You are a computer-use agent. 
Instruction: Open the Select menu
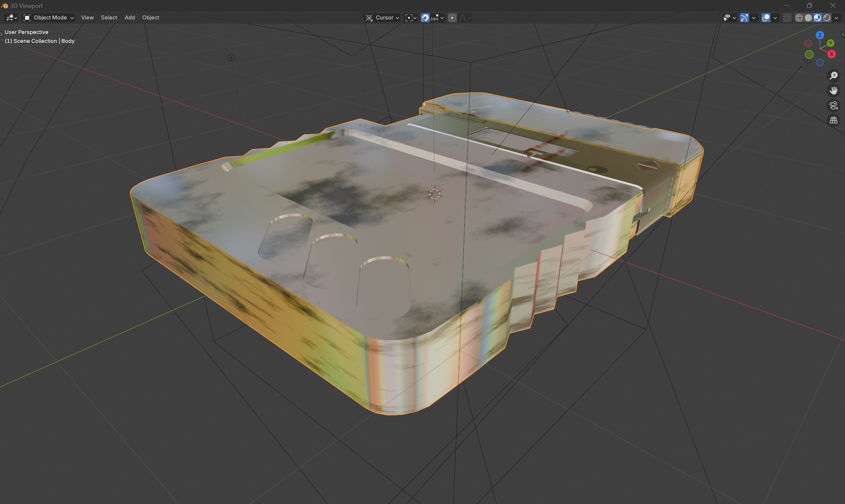click(x=109, y=18)
